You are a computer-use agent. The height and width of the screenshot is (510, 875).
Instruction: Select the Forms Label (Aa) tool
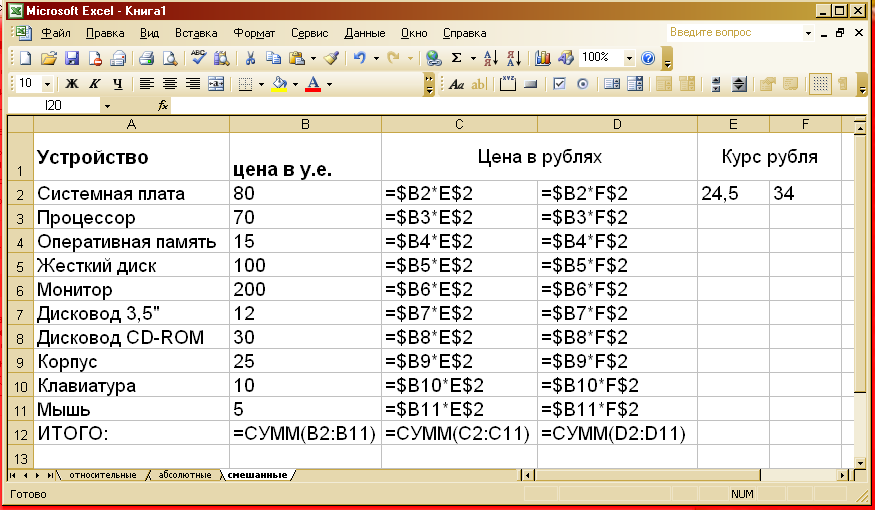pyautogui.click(x=456, y=84)
